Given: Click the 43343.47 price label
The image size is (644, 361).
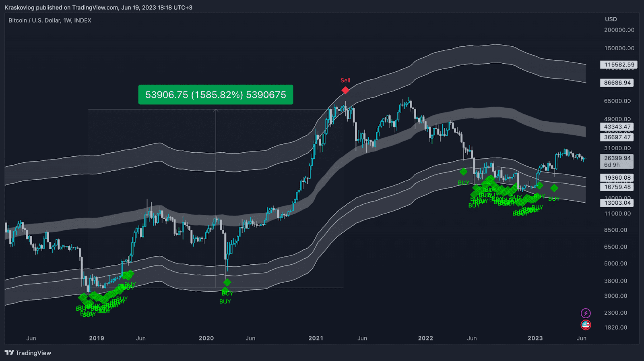Looking at the screenshot, I should coord(617,127).
